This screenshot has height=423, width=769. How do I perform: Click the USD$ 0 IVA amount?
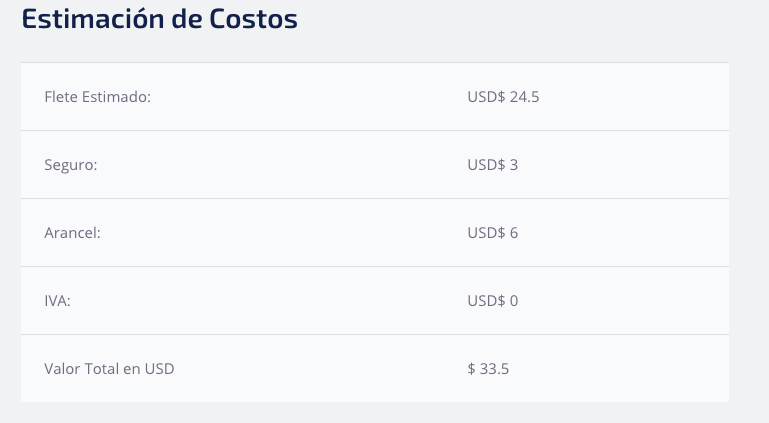tap(492, 300)
